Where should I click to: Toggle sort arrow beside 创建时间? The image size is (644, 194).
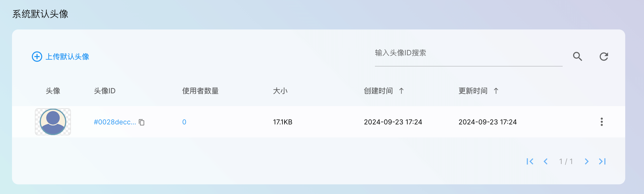click(402, 91)
